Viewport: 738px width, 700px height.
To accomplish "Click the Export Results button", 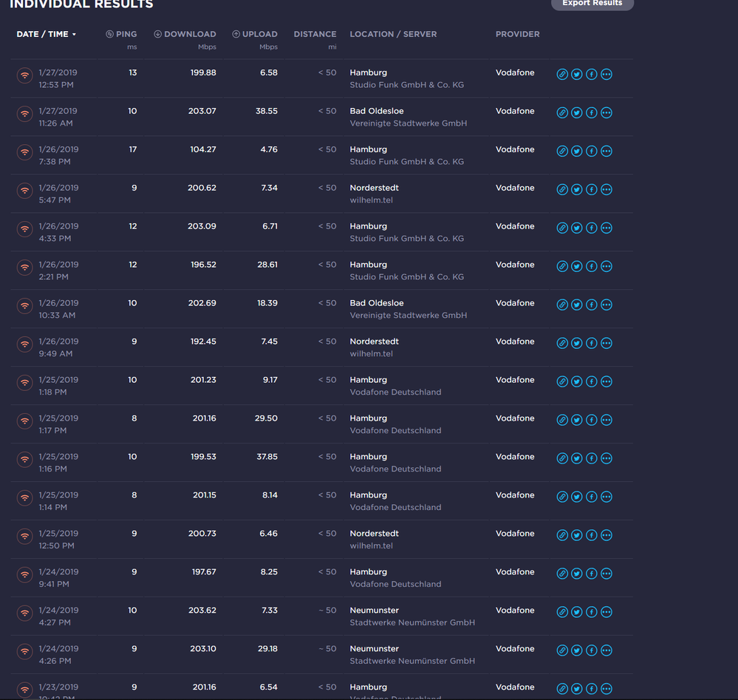I will coord(592,3).
